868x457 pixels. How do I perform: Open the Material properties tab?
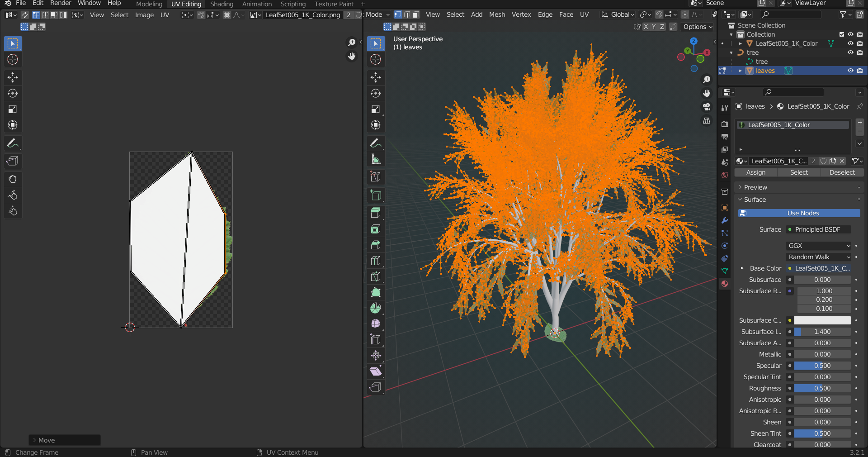click(725, 284)
